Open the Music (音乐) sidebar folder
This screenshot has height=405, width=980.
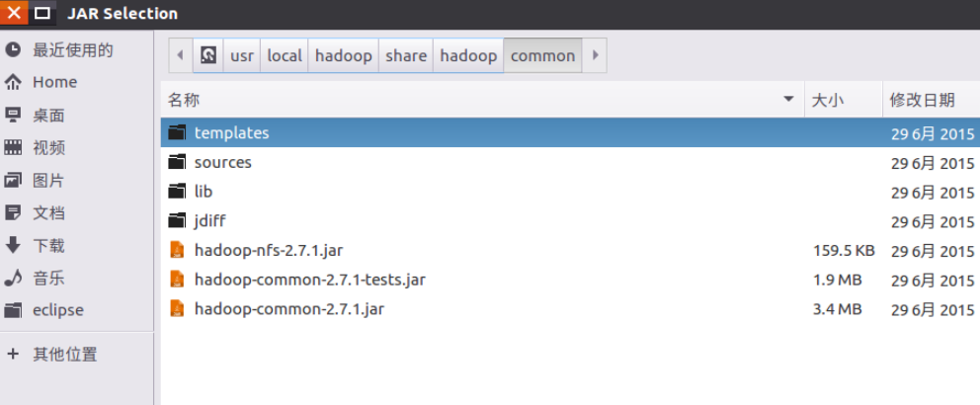pos(76,279)
